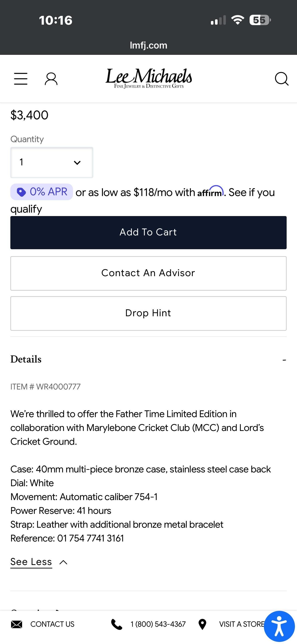Open the Visit A Store link
The image size is (297, 644).
242,624
